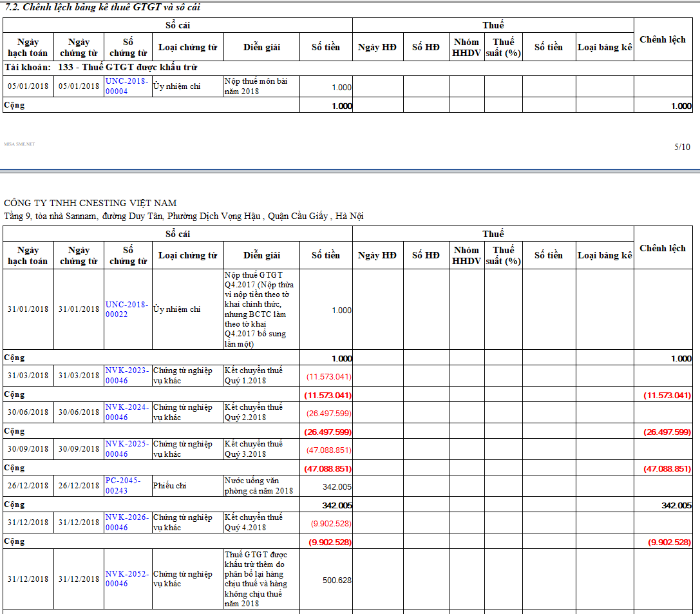This screenshot has height=614, width=700.
Task: Click section title '7.2. Chênh lệch bảng kê thuế GTGT'
Action: (102, 6)
